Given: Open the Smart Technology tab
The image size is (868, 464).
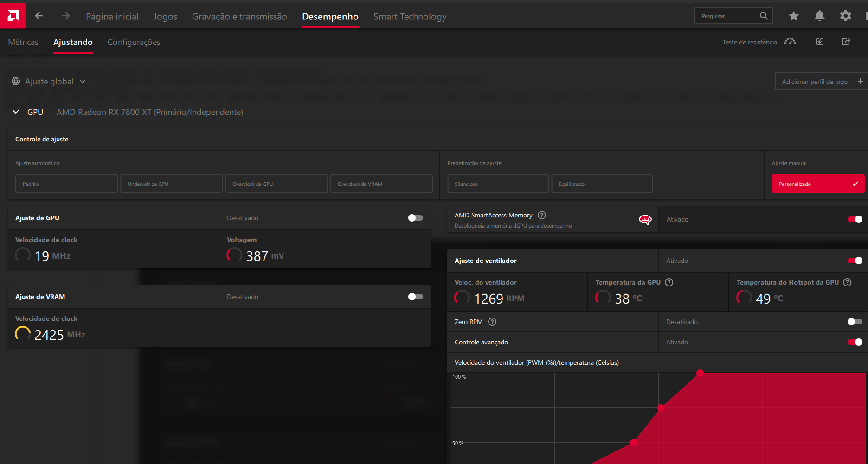Looking at the screenshot, I should pyautogui.click(x=410, y=16).
